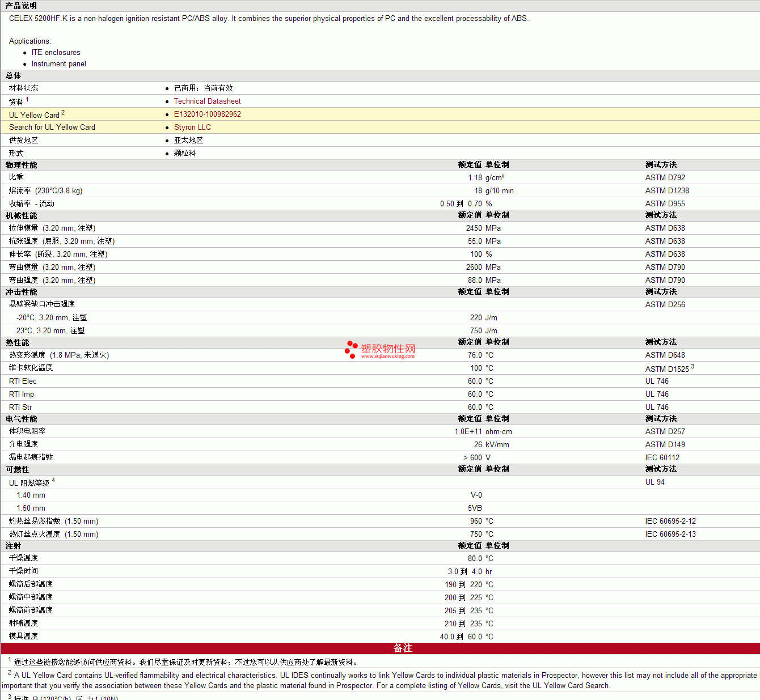Click the drying time '3.0 到 4.0'

(x=465, y=571)
